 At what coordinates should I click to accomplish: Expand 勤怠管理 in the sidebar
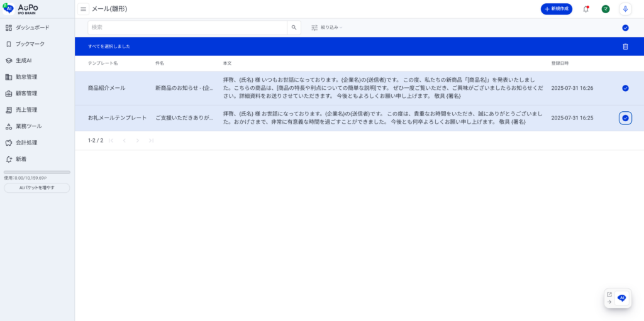click(x=26, y=77)
